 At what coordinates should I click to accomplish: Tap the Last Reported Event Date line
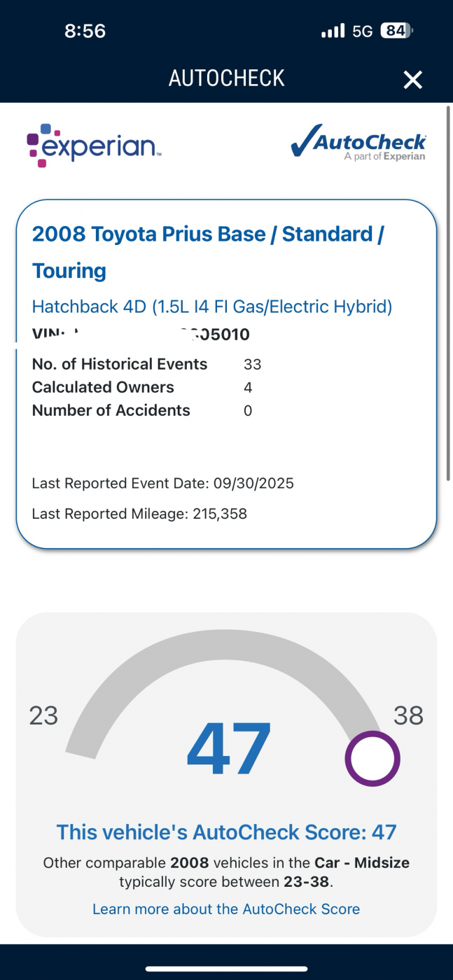pyautogui.click(x=162, y=483)
